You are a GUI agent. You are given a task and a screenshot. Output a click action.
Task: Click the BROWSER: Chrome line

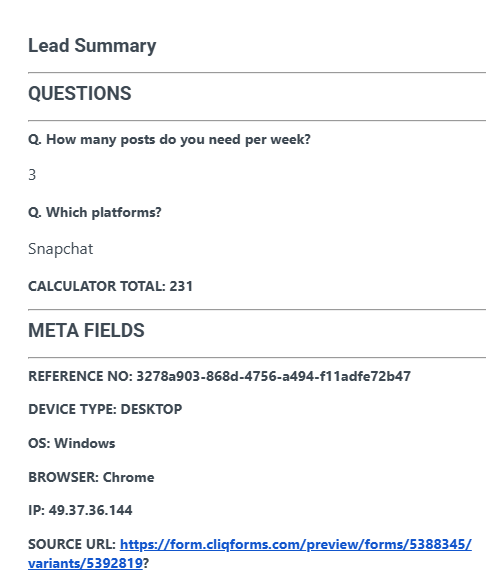click(91, 477)
